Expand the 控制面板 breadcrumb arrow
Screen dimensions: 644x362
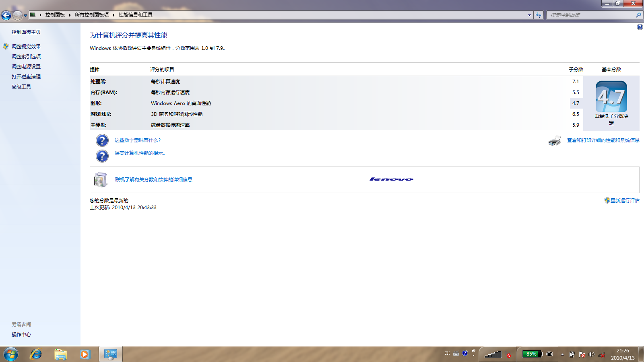[70, 15]
